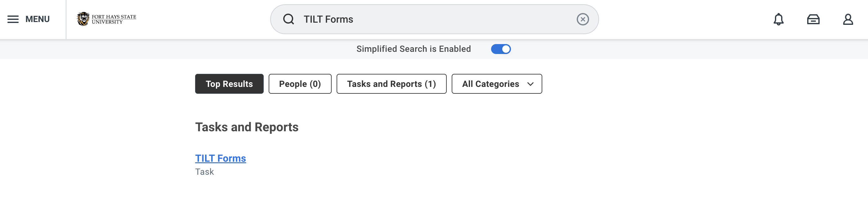Click the Task label under TILT Forms
Screen dimensions: 868x198
(204, 172)
